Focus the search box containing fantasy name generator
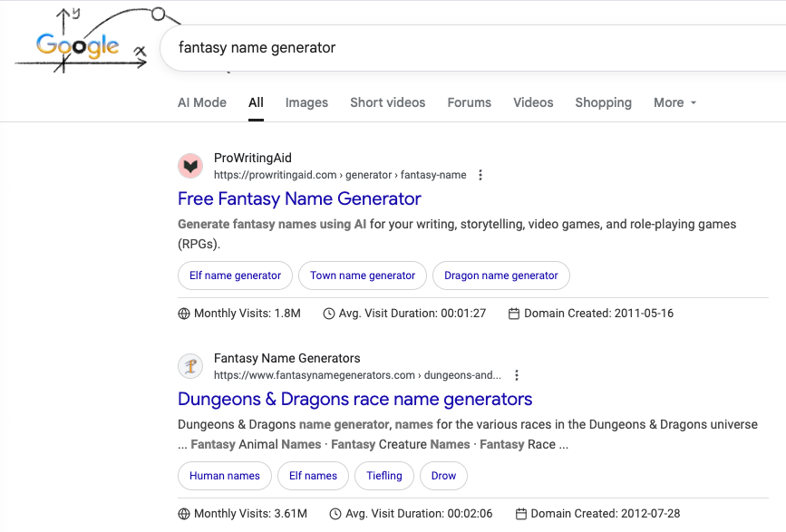This screenshot has height=532, width=786. tap(472, 48)
